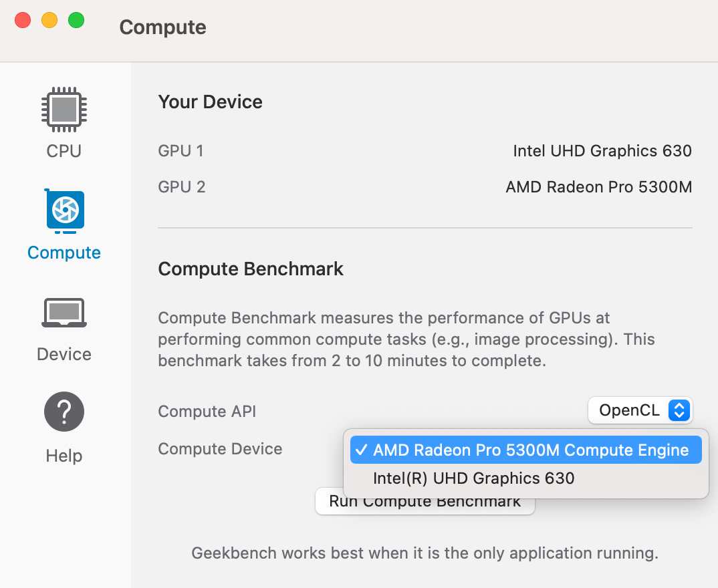
Task: Minimize the window with yellow button
Action: (49, 21)
